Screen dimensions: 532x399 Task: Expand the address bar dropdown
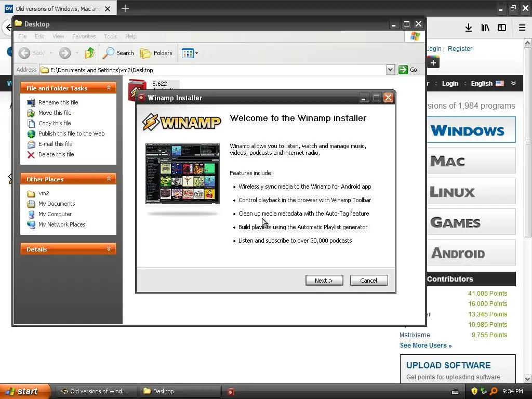[x=390, y=70]
